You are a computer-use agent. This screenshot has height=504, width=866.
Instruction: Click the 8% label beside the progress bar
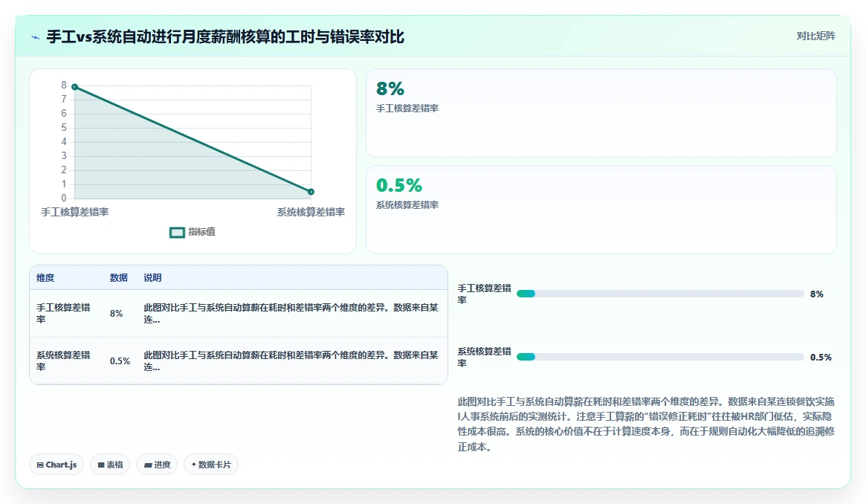coord(817,294)
